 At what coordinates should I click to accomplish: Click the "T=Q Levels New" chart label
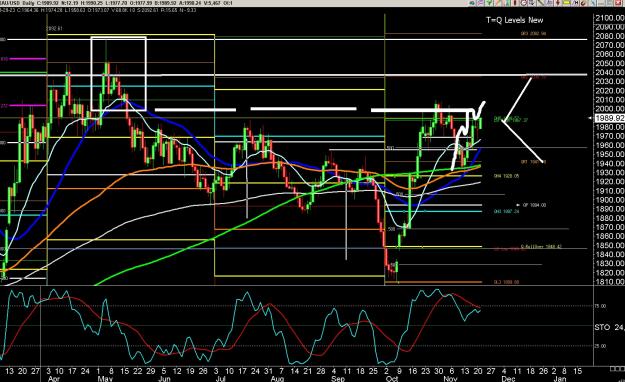pos(514,20)
